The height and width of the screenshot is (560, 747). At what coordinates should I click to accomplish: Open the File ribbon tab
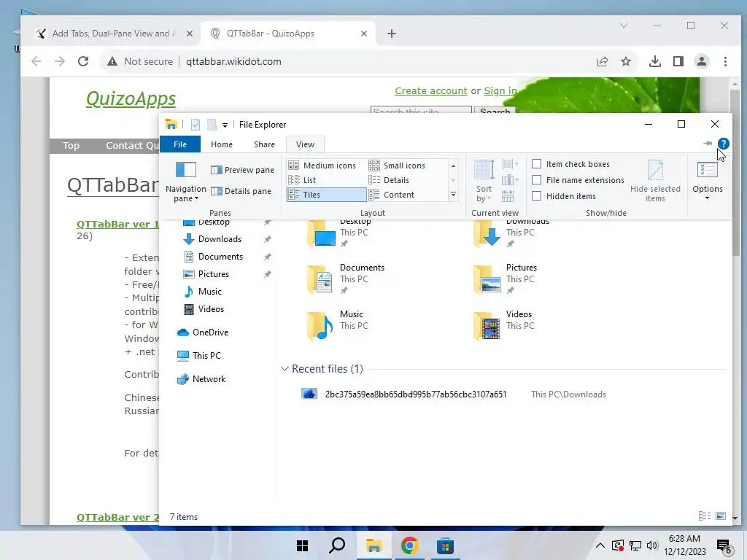click(x=180, y=144)
